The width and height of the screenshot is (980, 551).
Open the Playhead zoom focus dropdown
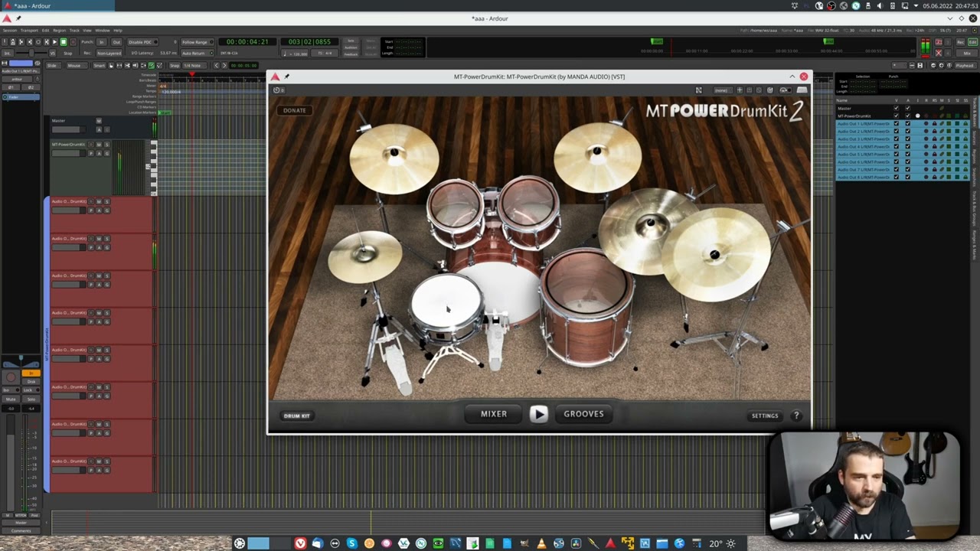point(966,65)
